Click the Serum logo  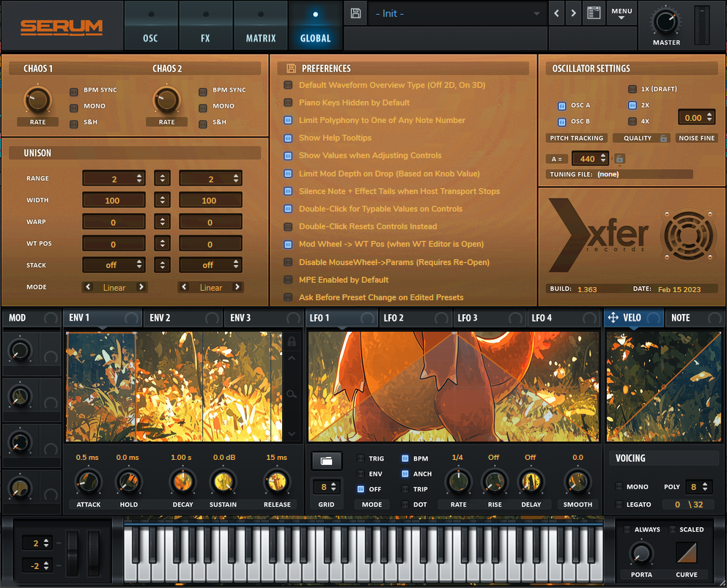point(62,27)
